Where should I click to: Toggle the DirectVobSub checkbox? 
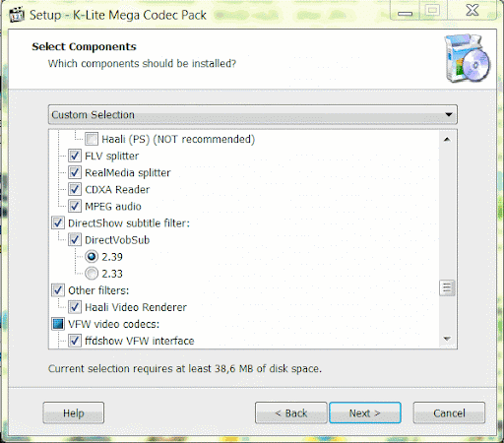click(x=75, y=240)
